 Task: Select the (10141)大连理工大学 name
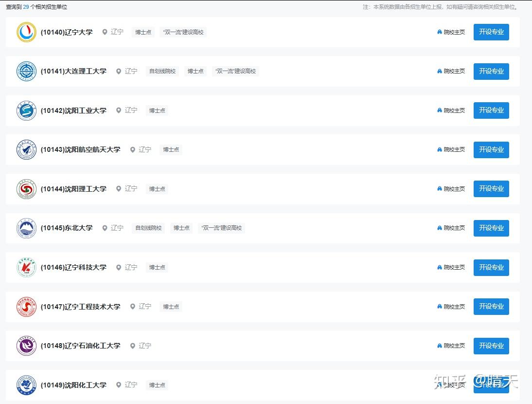coord(73,71)
